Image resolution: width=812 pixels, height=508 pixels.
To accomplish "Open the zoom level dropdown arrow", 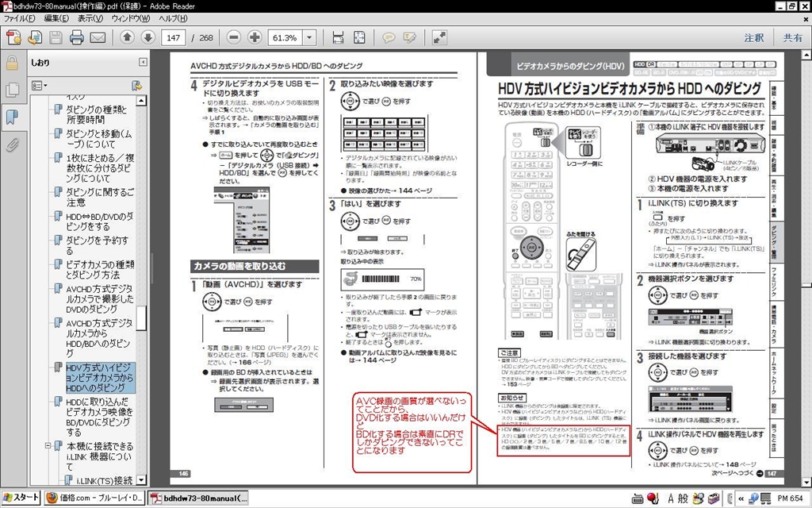I will [309, 38].
